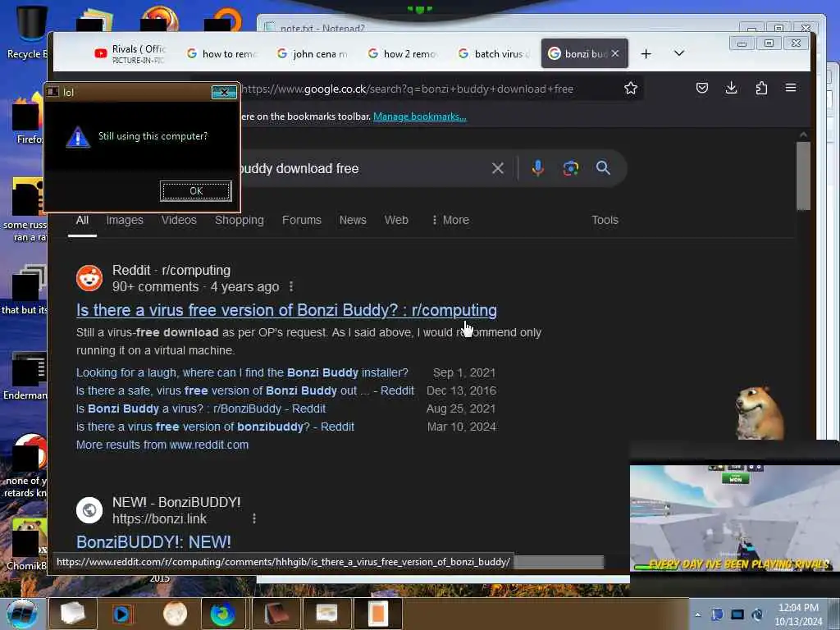Click the picture-in-picture Rivals video

734,518
